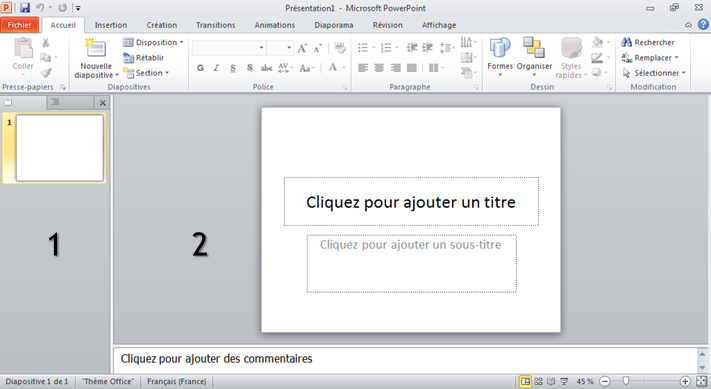Click shape outline pen icon
711x389 pixels.
pos(598,58)
